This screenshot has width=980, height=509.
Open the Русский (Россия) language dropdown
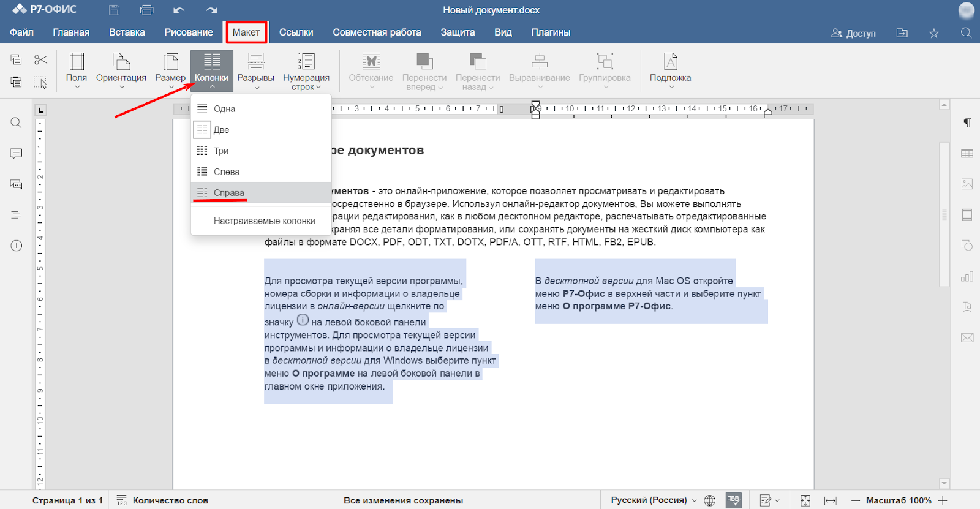coord(654,500)
